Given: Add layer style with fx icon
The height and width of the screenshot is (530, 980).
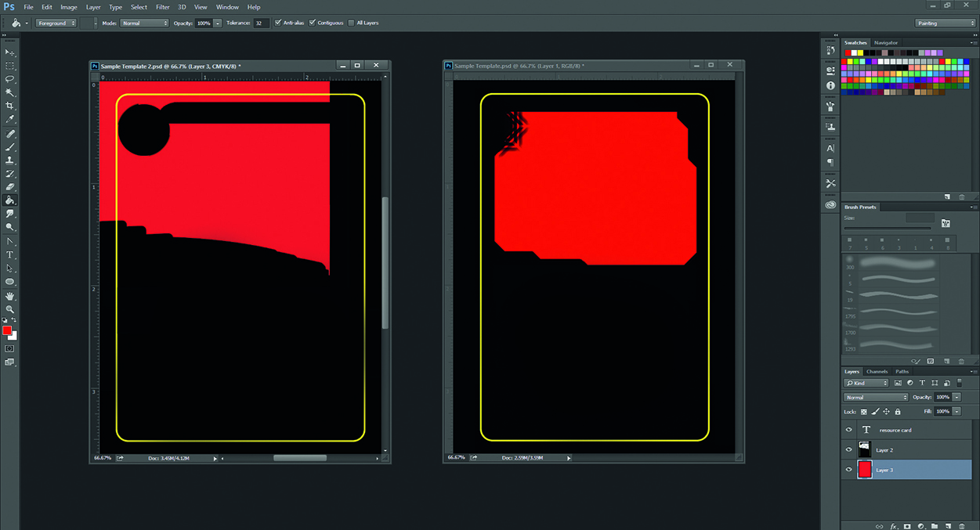Looking at the screenshot, I should 894,526.
